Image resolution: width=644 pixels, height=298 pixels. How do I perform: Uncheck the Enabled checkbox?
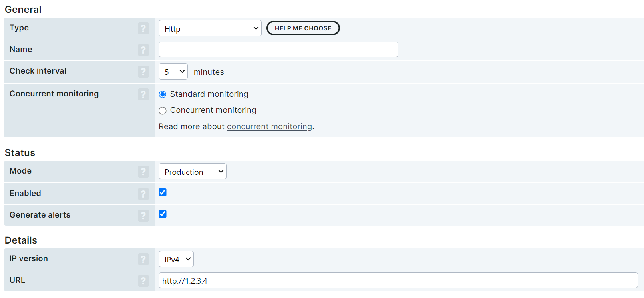163,192
